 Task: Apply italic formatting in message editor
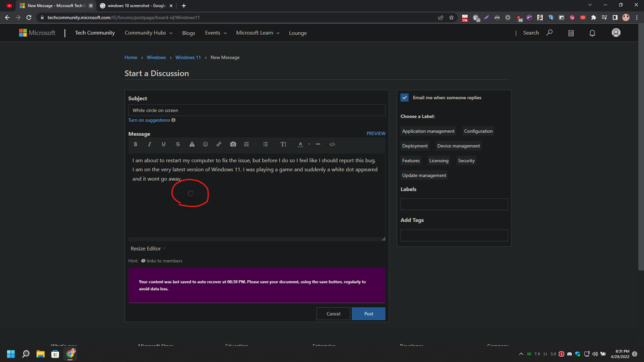[150, 144]
